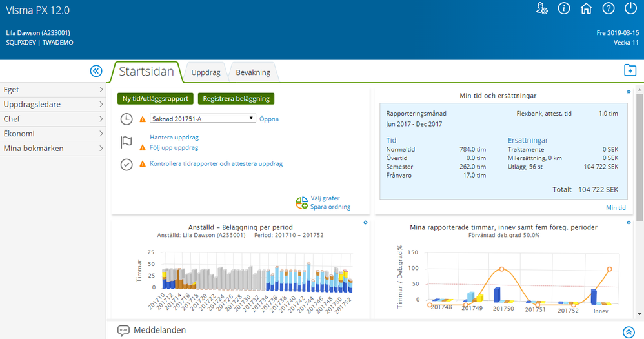The image size is (644, 339).
Task: Click warning triangle beside Följ upp uppdrag
Action: tap(143, 147)
